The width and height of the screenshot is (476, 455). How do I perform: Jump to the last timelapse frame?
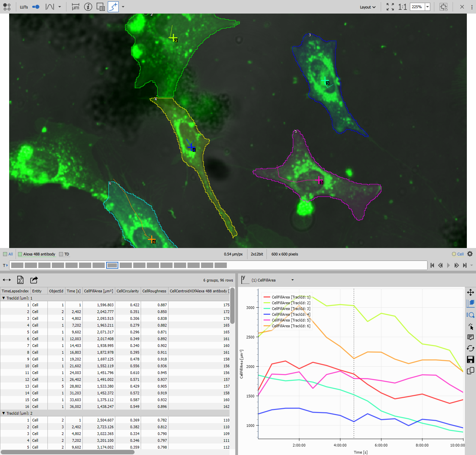tap(465, 265)
